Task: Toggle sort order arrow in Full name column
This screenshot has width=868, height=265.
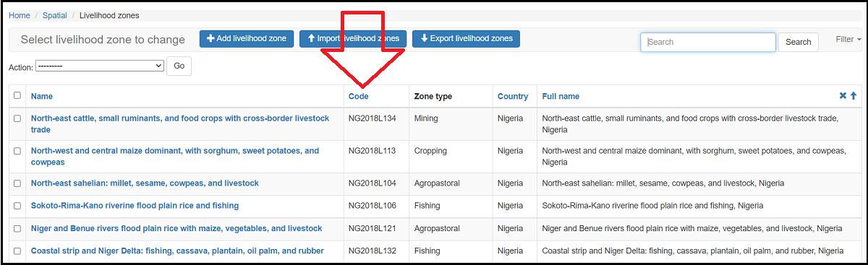Action: pos(854,96)
